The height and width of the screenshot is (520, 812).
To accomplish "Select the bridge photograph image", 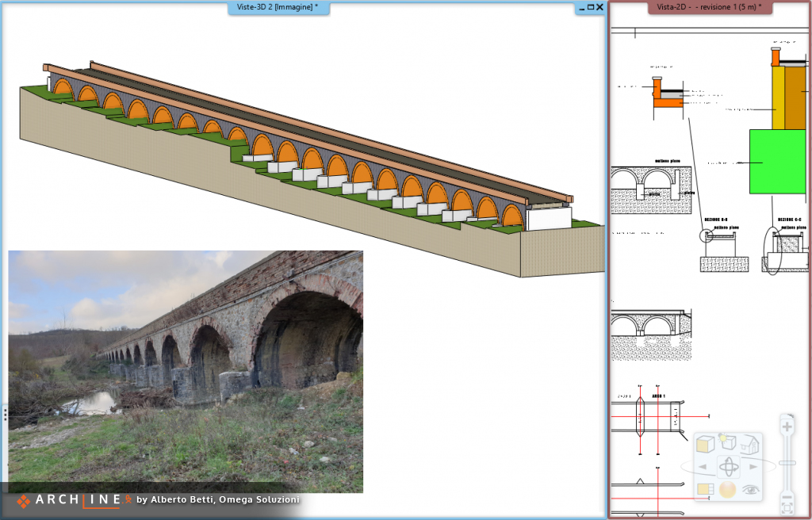I will (186, 371).
